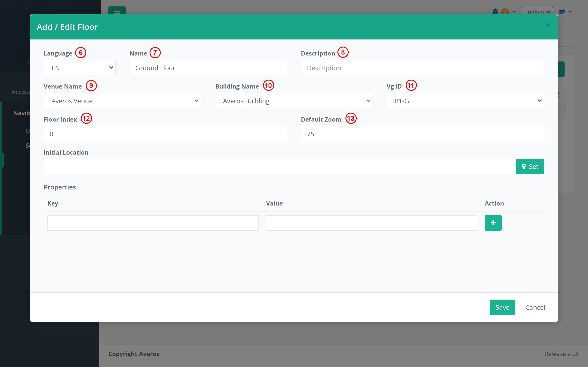Click the orange notification count badge
The image size is (588, 367).
coord(505,12)
